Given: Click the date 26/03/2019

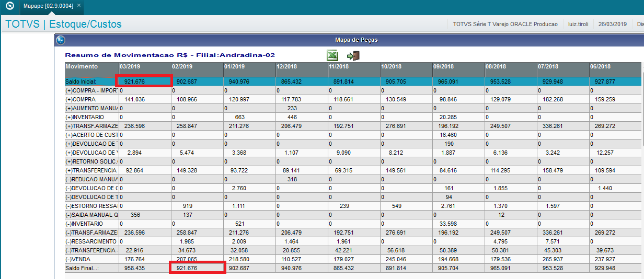Looking at the screenshot, I should 613,24.
